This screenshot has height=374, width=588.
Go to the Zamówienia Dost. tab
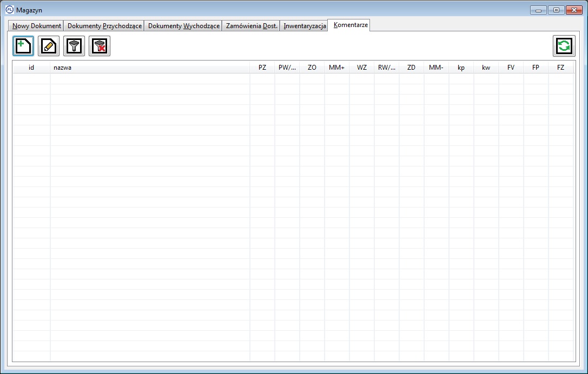click(251, 26)
